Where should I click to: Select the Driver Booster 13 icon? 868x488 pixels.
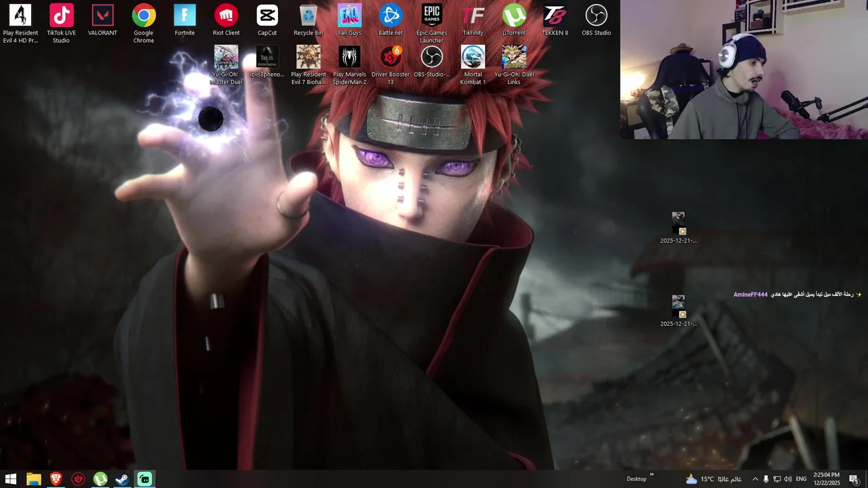coord(391,66)
